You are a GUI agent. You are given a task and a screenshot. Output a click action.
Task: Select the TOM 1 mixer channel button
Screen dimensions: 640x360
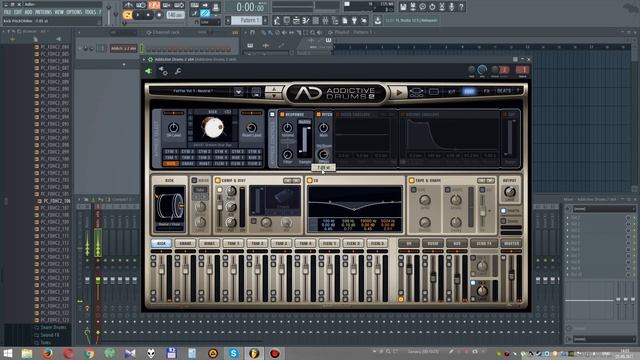point(233,243)
